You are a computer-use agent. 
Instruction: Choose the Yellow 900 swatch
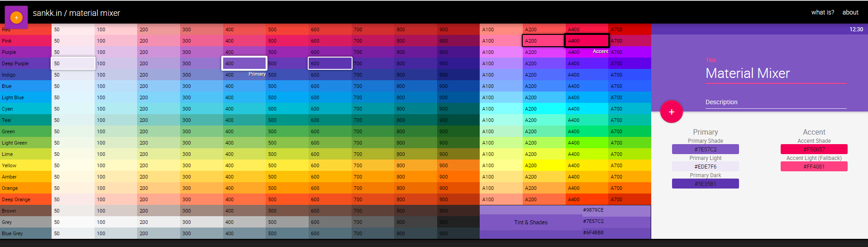click(x=458, y=165)
